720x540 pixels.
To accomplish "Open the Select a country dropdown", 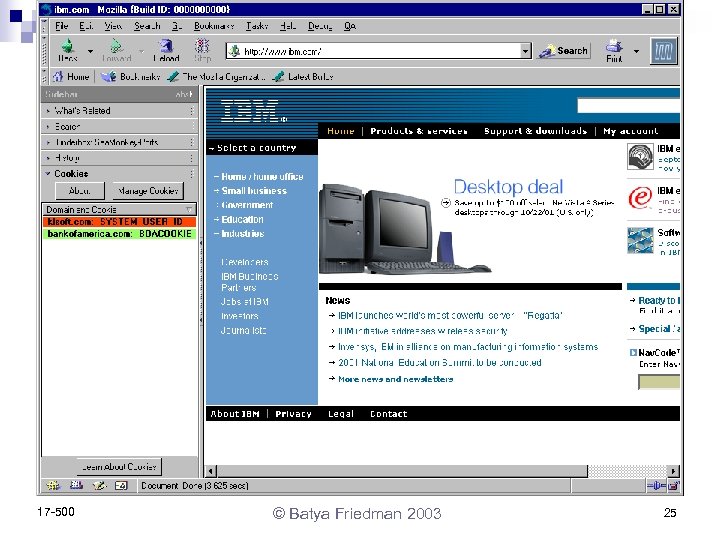I will (x=262, y=148).
